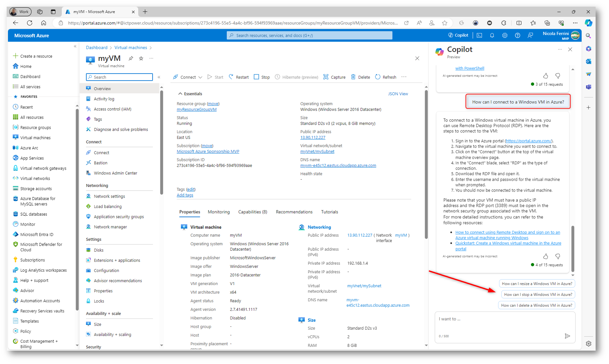Pin myVM to dashboard
The image size is (609, 364).
point(131,58)
